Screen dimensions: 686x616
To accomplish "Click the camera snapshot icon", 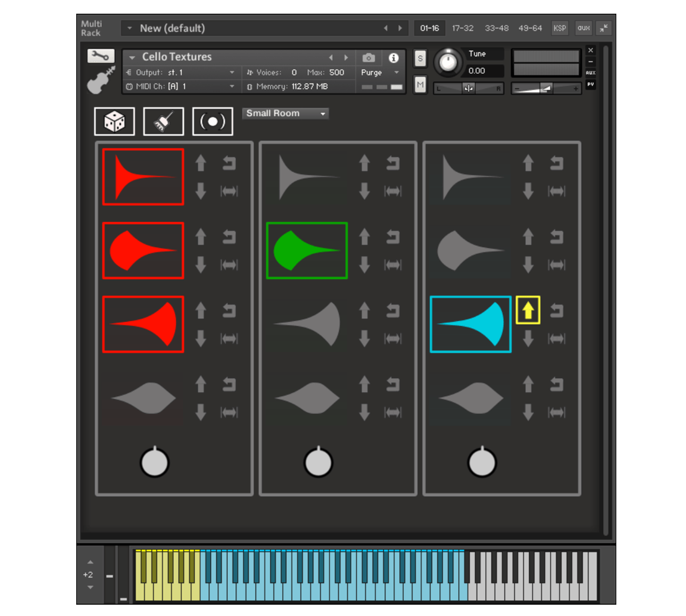I will point(369,58).
